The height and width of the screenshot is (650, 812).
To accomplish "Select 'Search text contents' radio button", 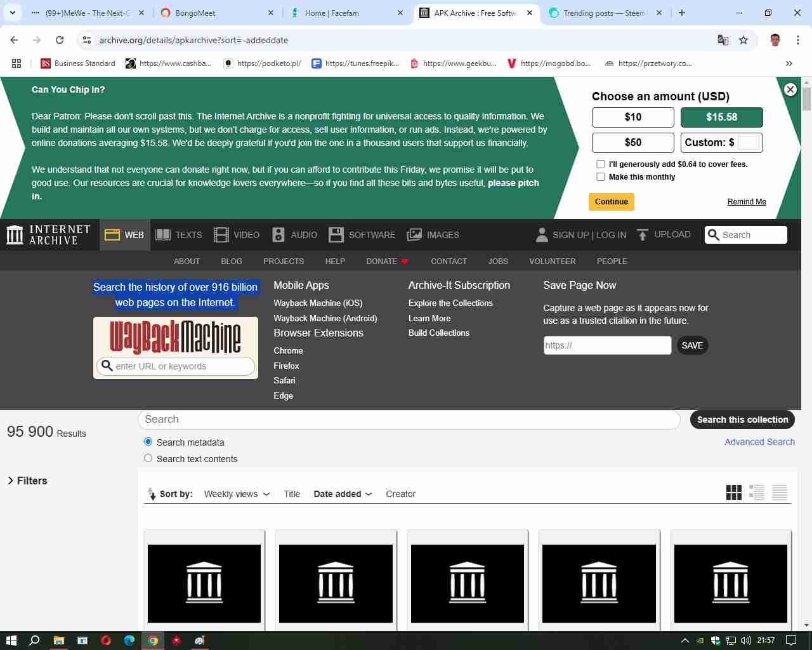I will 148,458.
